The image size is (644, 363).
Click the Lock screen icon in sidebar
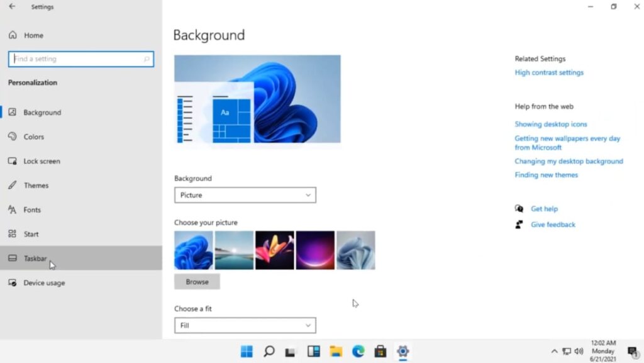(x=13, y=160)
